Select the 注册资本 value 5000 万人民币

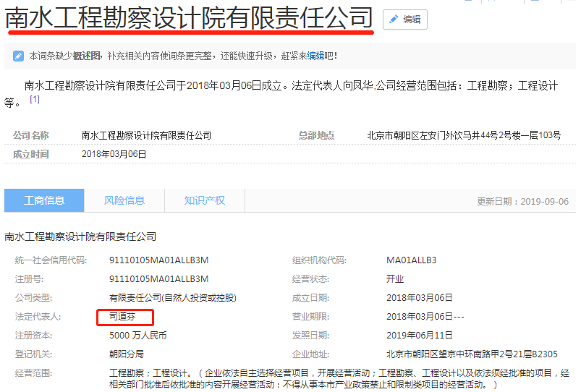coord(137,336)
